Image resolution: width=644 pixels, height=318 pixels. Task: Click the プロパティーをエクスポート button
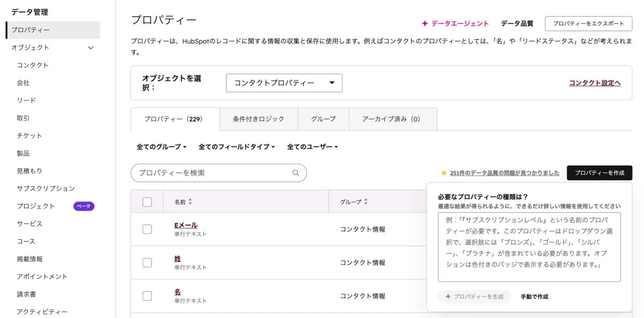pos(586,23)
